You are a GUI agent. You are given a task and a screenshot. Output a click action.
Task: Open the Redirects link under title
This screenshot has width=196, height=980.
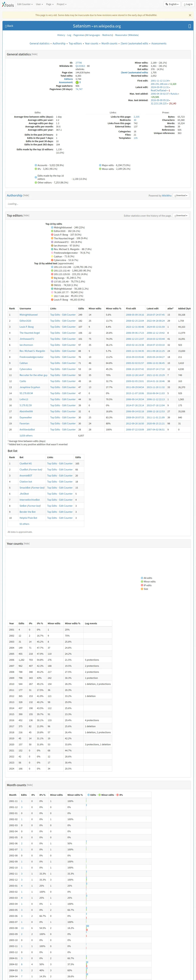[107, 35]
